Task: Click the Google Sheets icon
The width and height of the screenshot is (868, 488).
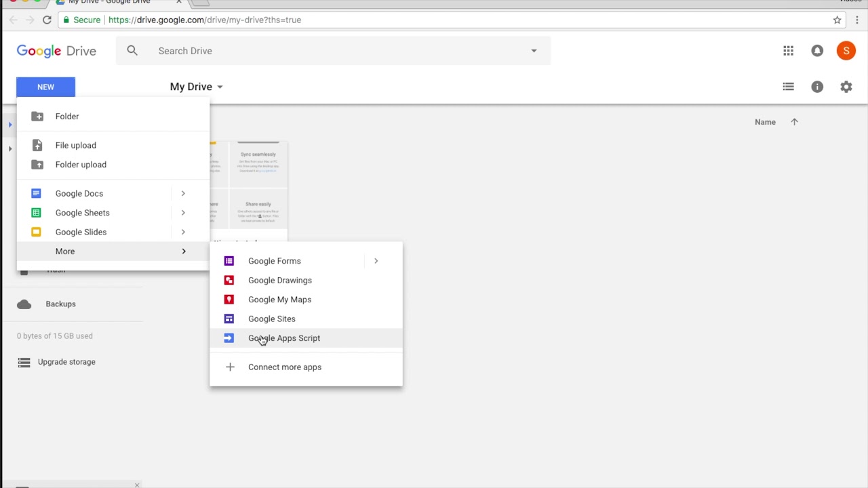Action: point(37,213)
